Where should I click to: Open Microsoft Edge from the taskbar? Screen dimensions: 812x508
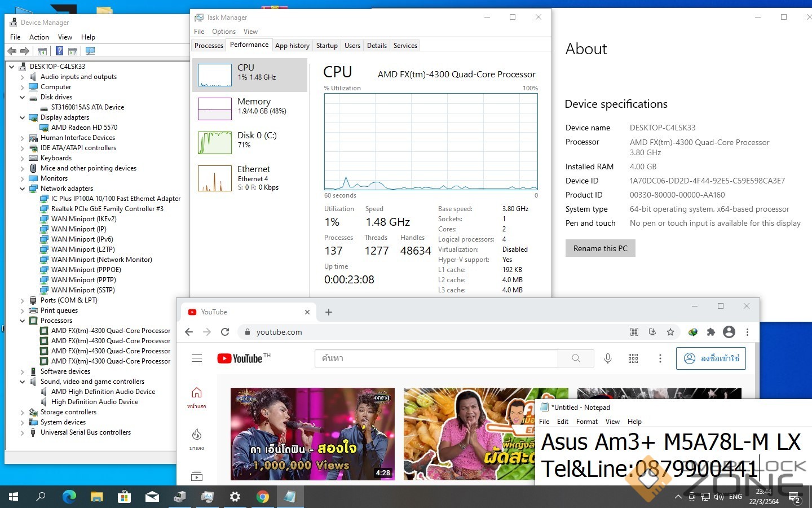69,497
